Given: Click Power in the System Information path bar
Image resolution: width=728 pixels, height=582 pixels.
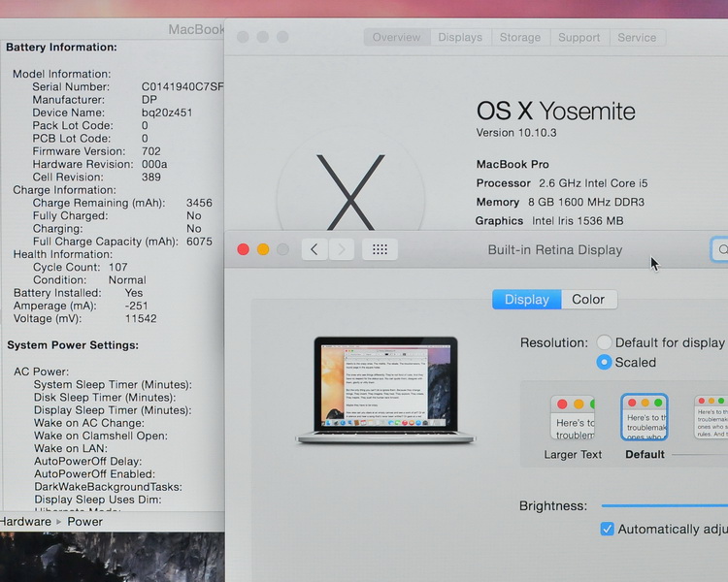Looking at the screenshot, I should point(85,522).
